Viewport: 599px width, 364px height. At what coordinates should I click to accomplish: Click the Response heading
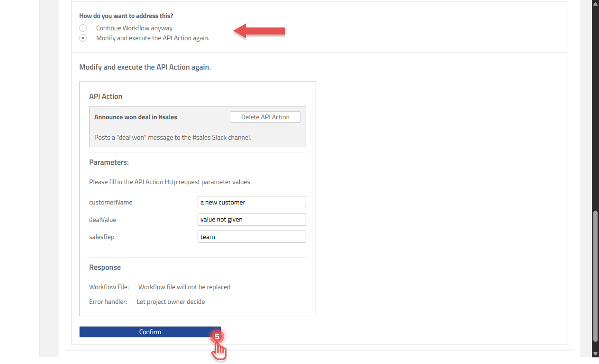[105, 267]
